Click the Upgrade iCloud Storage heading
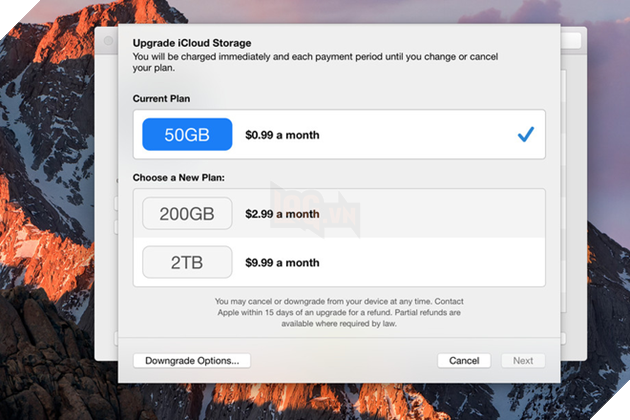The image size is (630, 420). point(192,43)
